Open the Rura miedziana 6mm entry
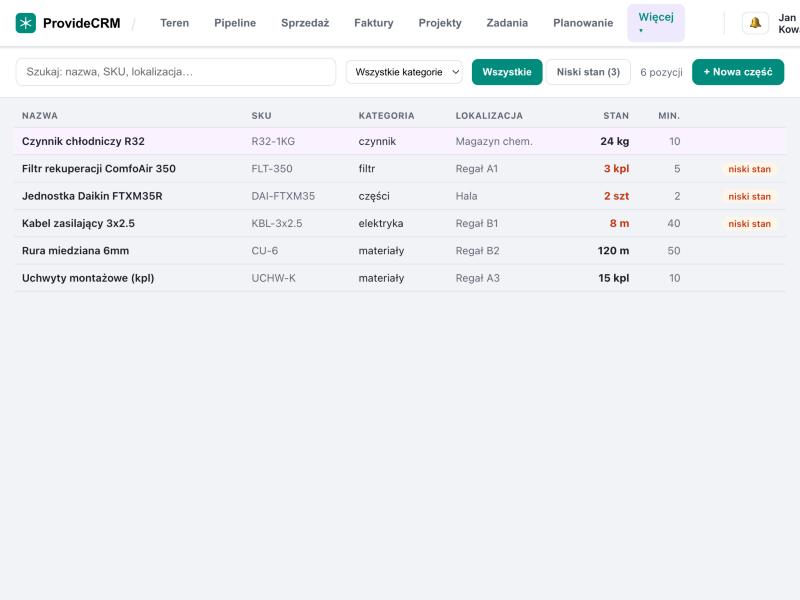The width and height of the screenshot is (800, 600). 400,251
